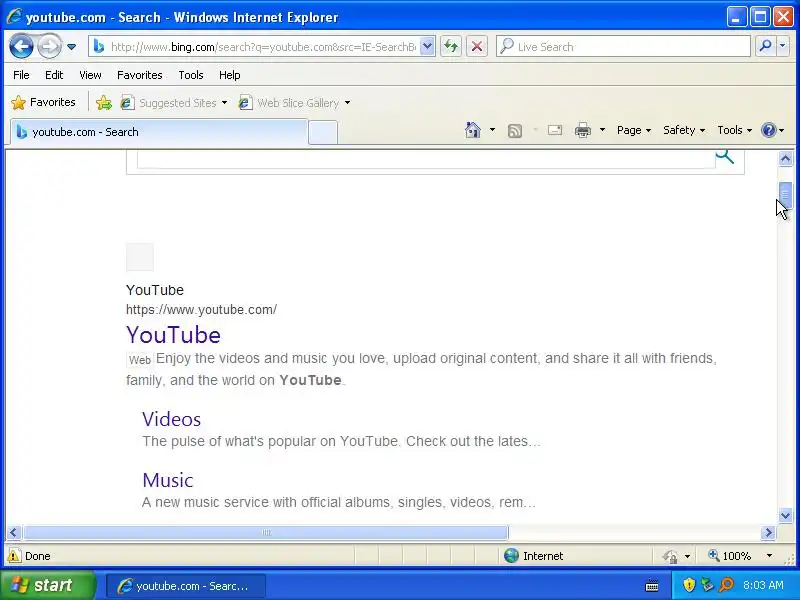
Task: Click the Live Search magnifier button
Action: (765, 46)
